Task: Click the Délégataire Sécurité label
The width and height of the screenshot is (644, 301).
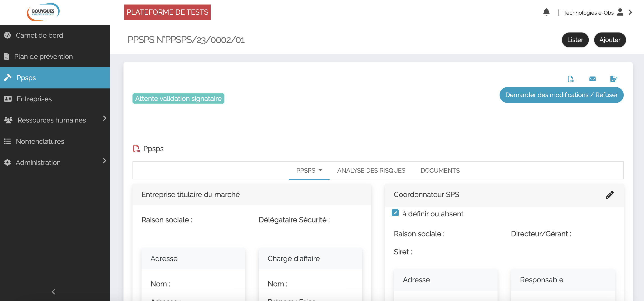Action: pyautogui.click(x=294, y=220)
